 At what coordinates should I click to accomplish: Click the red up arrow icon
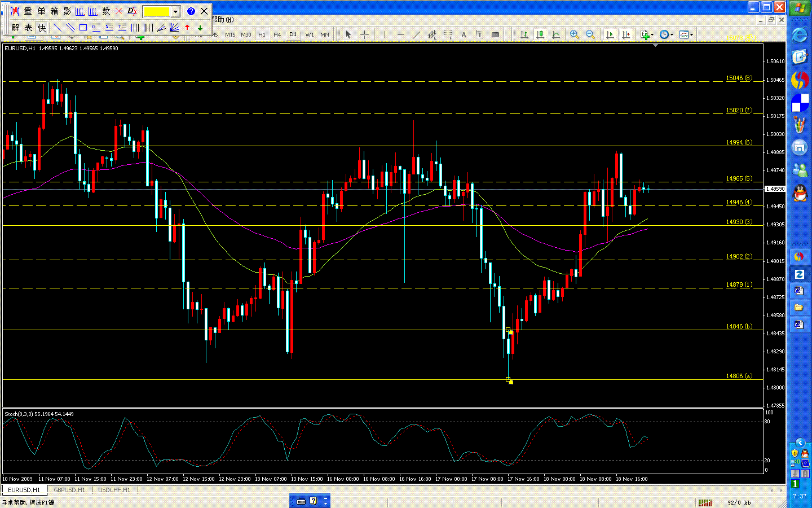[187, 28]
